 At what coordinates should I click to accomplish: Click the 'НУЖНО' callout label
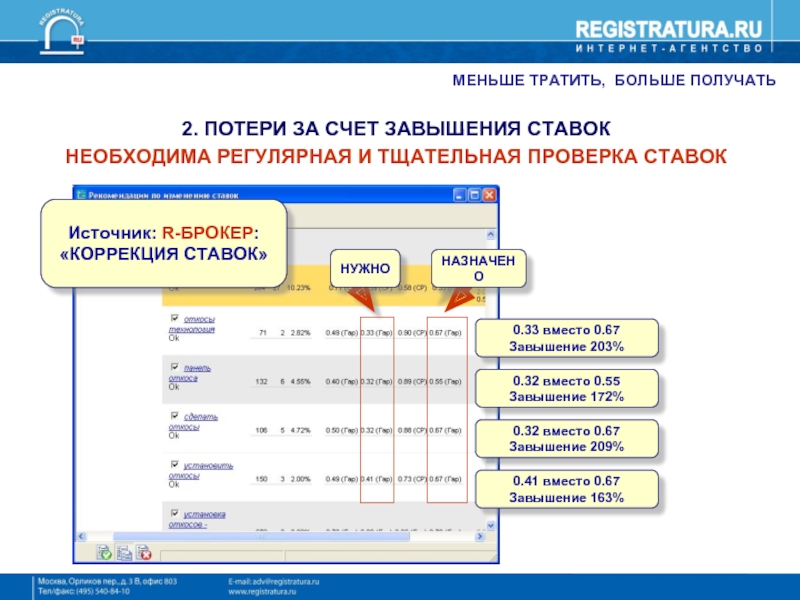(x=367, y=267)
